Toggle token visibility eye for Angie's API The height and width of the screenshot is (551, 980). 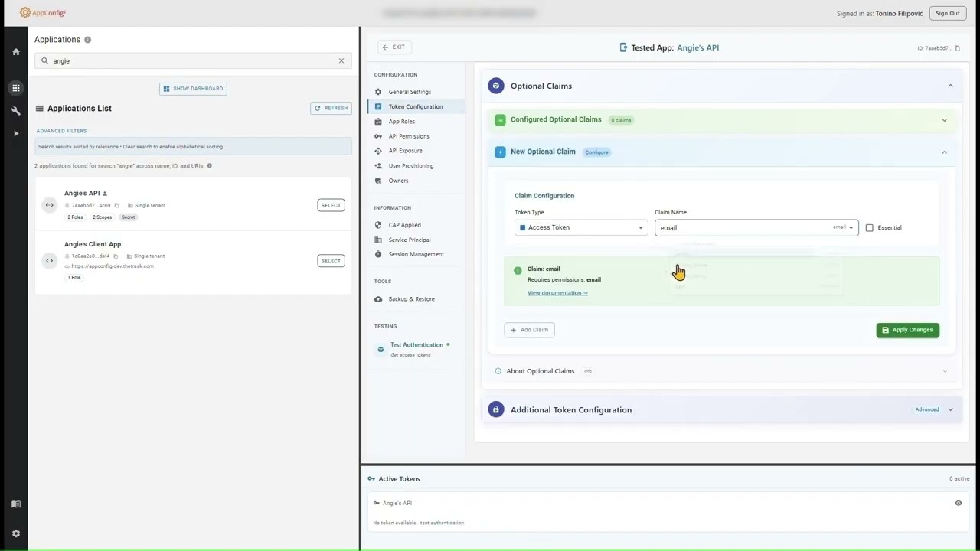(x=958, y=503)
